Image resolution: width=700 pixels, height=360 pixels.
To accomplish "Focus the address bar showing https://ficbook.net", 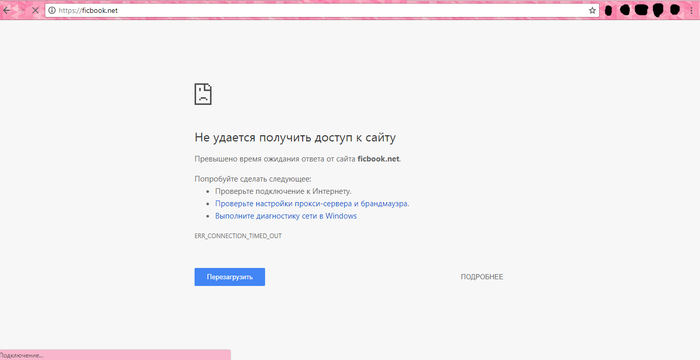I will point(321,10).
